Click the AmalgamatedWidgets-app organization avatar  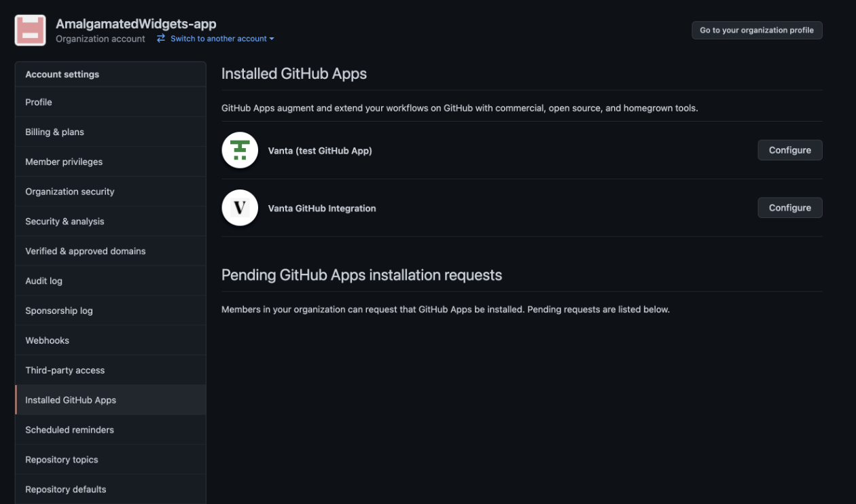pos(30,31)
